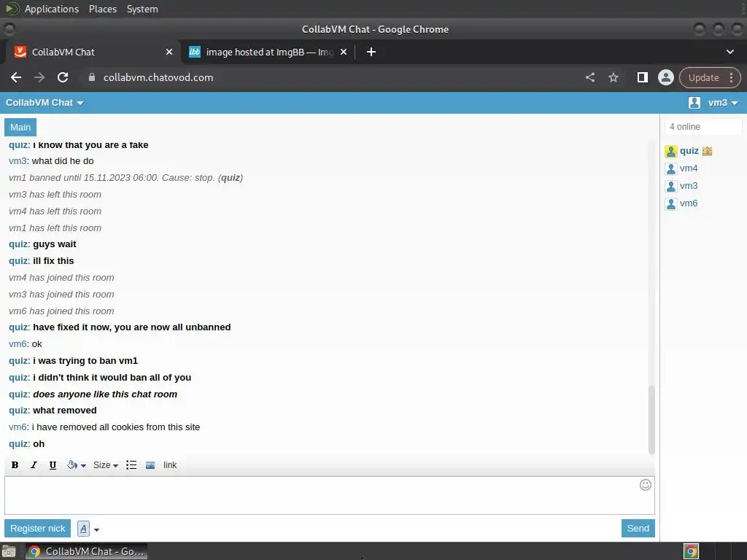
Task: Toggle underline text formatting
Action: tap(53, 465)
